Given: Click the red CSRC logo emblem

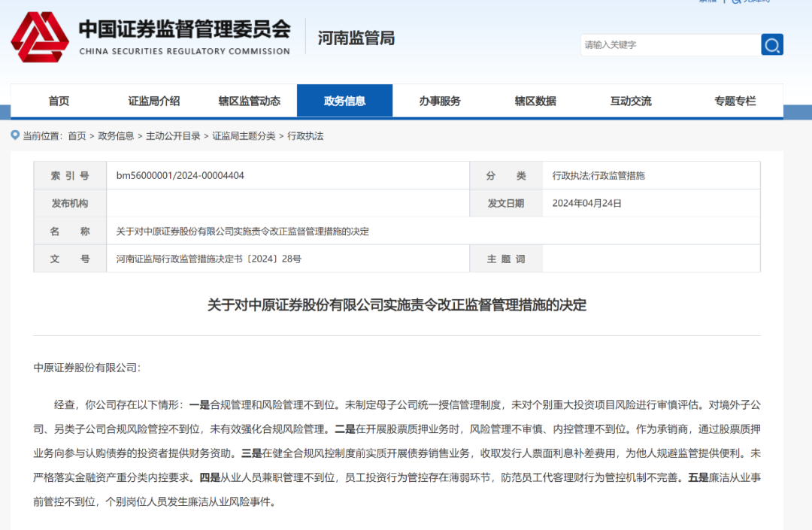Looking at the screenshot, I should tap(39, 38).
